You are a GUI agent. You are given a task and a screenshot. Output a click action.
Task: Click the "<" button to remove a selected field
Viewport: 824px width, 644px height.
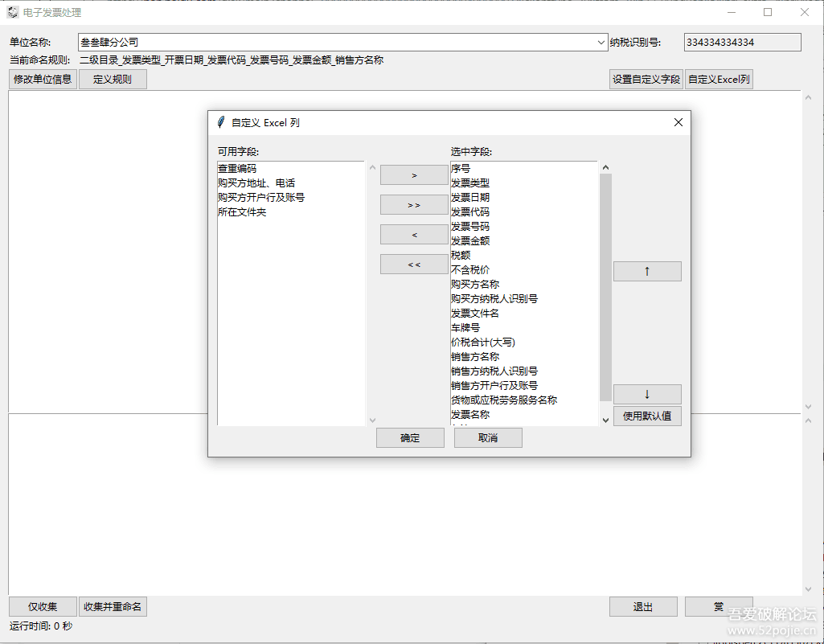pyautogui.click(x=413, y=234)
